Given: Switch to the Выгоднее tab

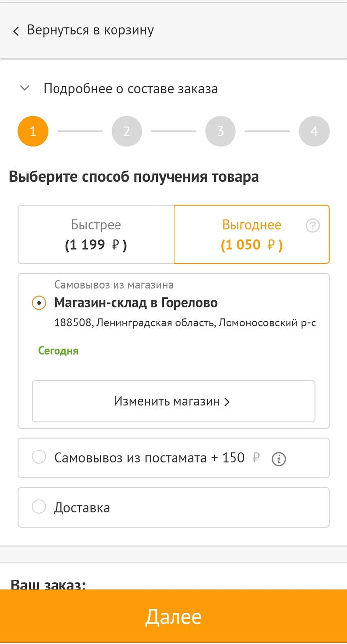Looking at the screenshot, I should point(251,235).
